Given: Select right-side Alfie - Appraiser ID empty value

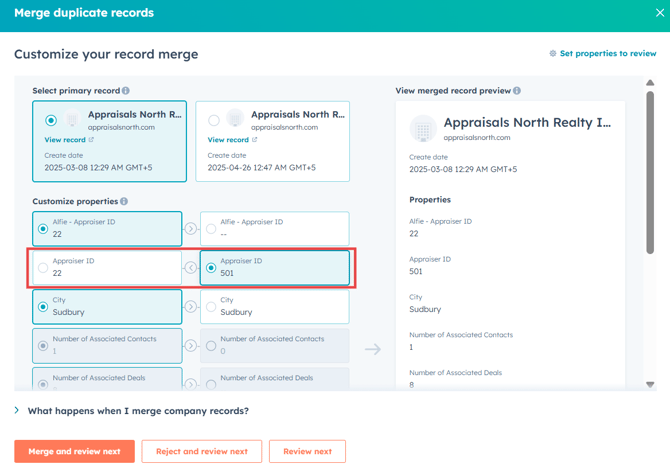Looking at the screenshot, I should coord(211,229).
